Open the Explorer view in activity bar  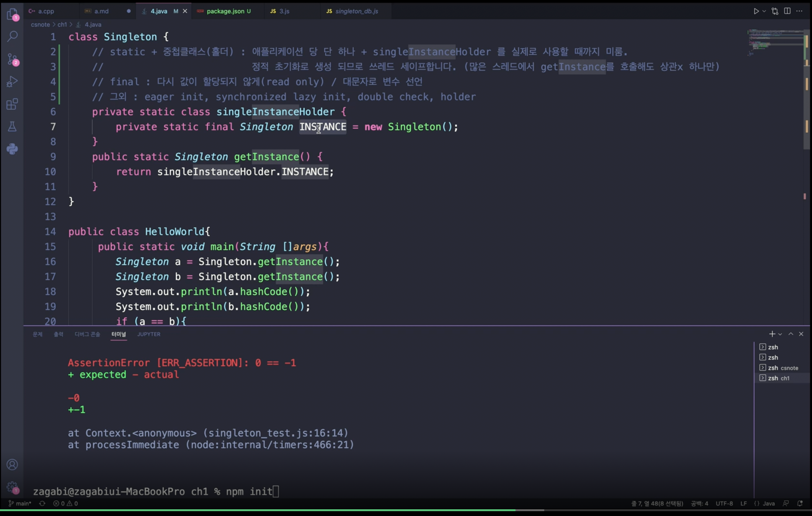12,14
